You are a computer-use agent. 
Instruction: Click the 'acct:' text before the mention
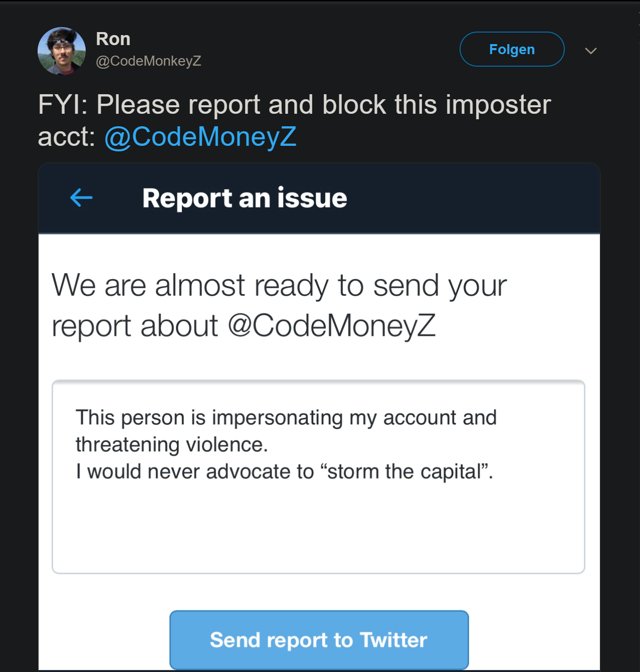click(67, 137)
